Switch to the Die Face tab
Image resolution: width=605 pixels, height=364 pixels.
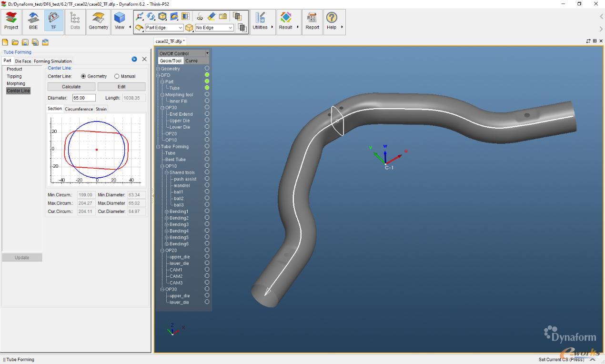click(x=23, y=61)
